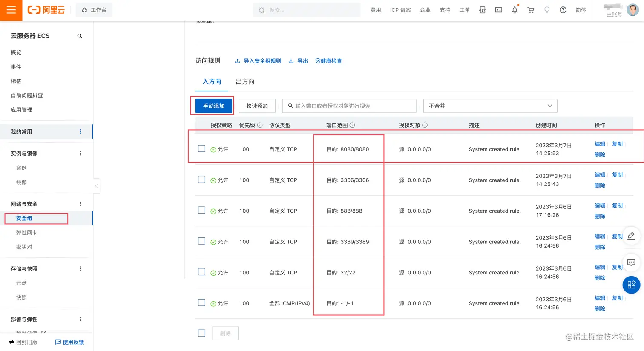Click the 工作台 home button
This screenshot has height=351, width=644.
coord(94,10)
